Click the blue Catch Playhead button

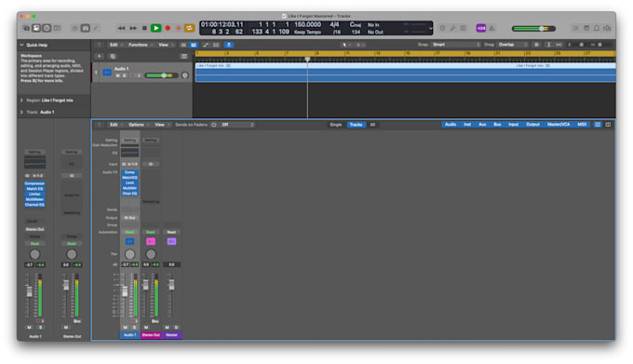click(x=229, y=45)
